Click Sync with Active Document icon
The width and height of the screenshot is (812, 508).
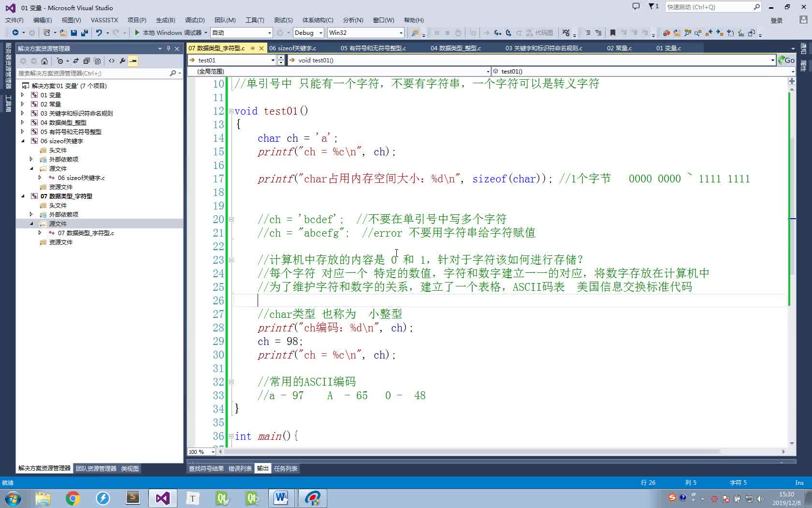76,60
